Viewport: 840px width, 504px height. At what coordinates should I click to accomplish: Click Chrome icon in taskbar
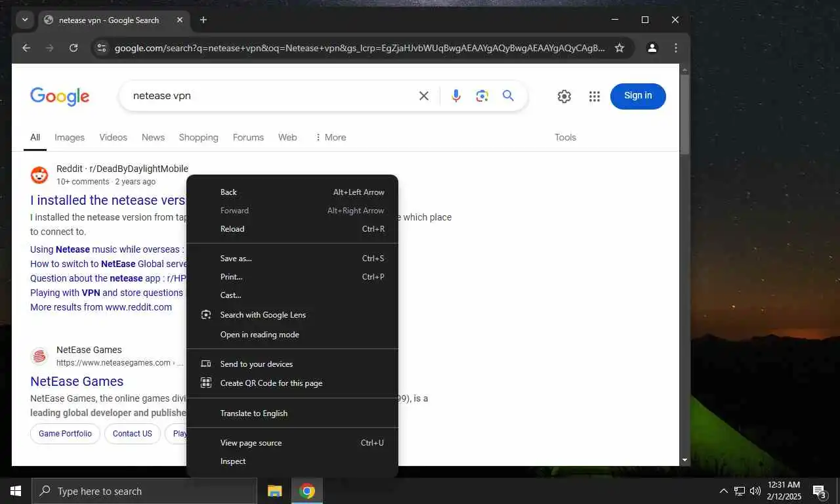(306, 491)
